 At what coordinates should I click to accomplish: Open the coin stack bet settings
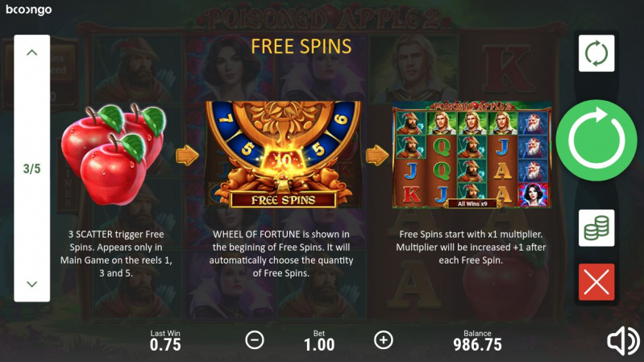click(x=596, y=228)
